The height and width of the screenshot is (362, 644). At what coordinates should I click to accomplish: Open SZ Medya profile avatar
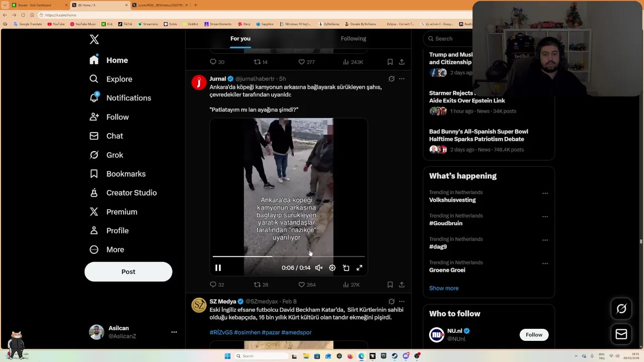click(x=199, y=305)
